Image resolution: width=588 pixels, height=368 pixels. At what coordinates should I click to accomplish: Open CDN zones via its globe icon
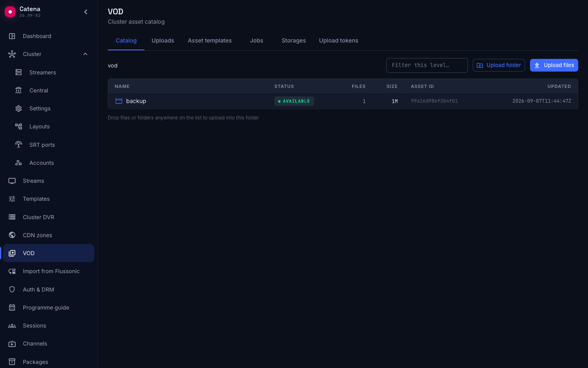[12, 235]
